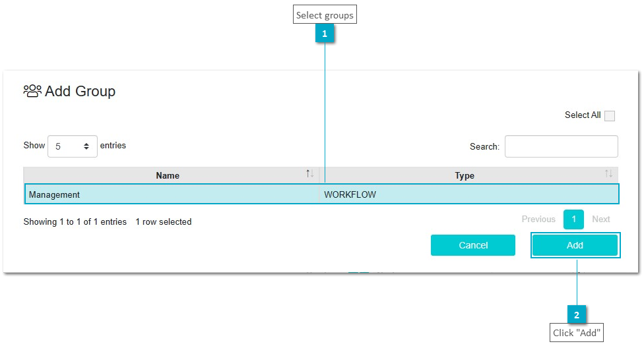This screenshot has height=350, width=644.
Task: Click the Add Group dialog title
Action: 80,91
